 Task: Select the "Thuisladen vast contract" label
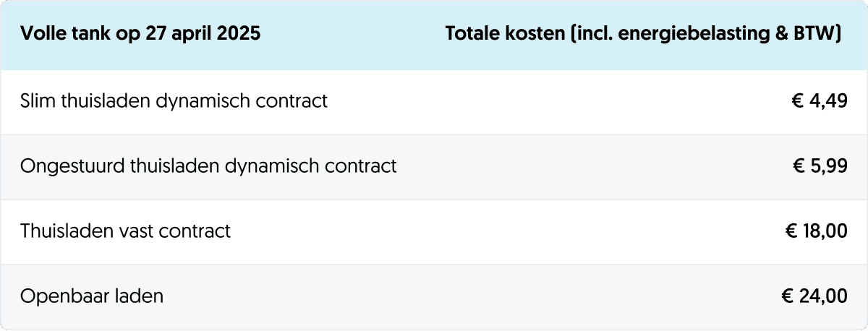(125, 231)
